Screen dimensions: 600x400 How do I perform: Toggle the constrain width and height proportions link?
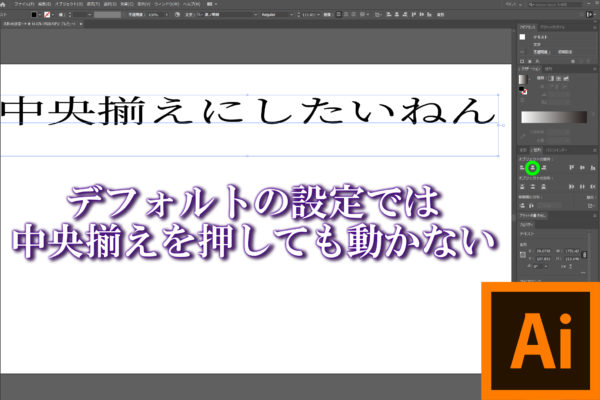coord(584,255)
